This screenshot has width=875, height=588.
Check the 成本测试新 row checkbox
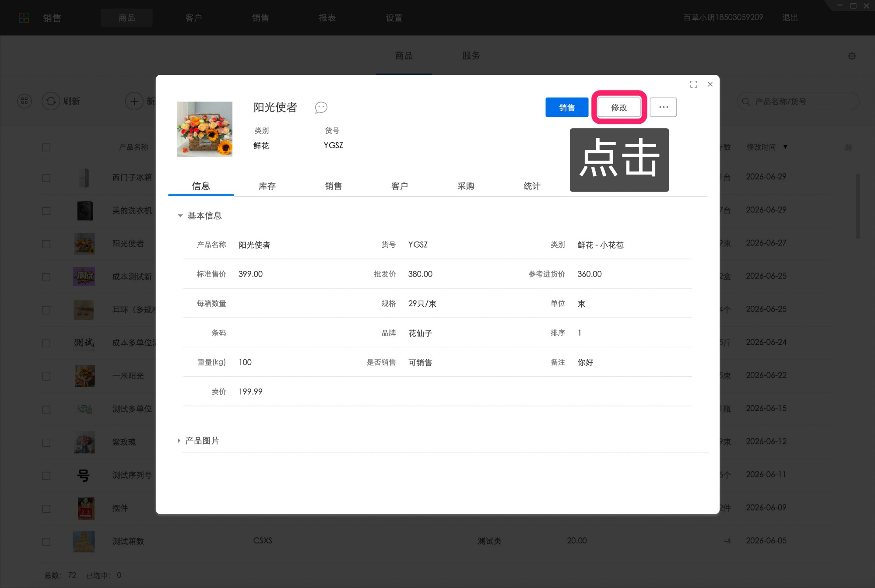46,277
